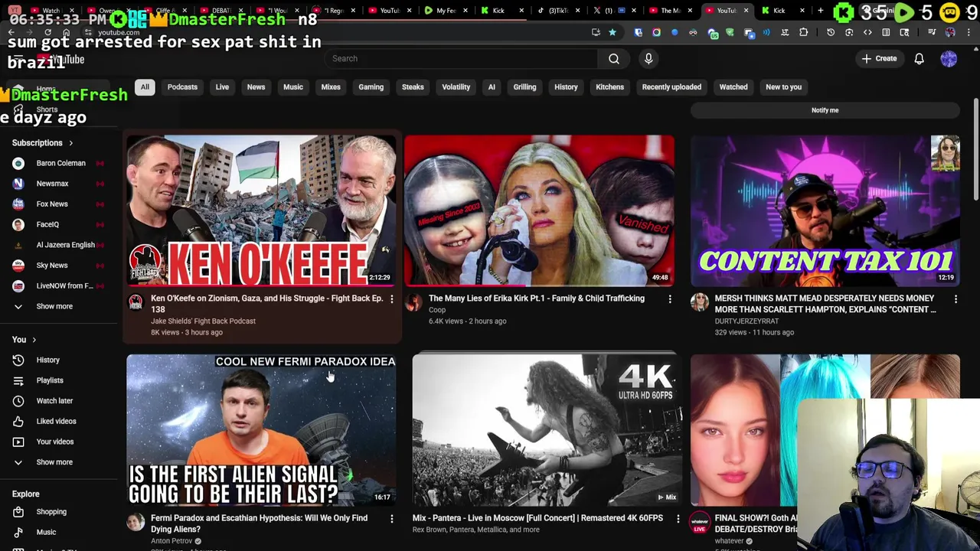
Task: Open Al Jazeera English subscription
Action: point(60,245)
